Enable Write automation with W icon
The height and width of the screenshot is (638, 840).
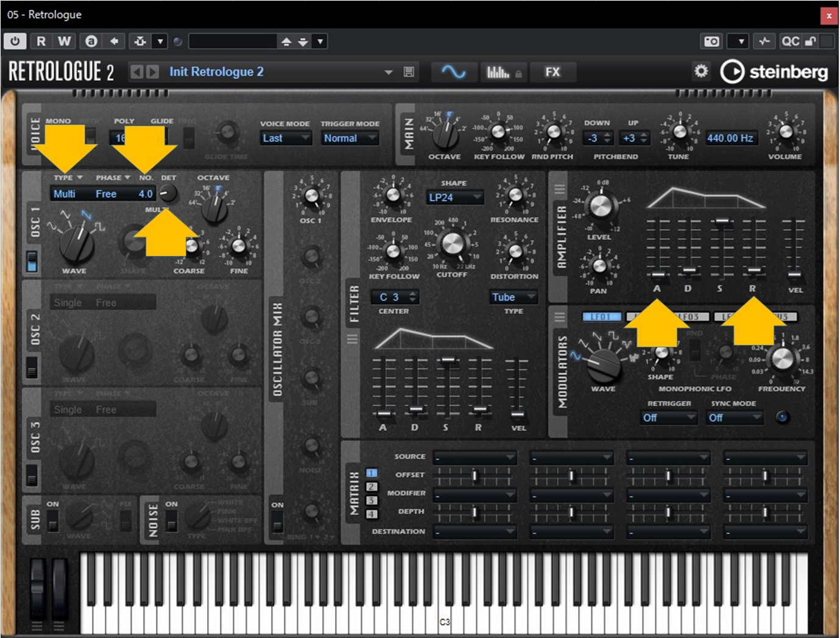click(x=64, y=41)
